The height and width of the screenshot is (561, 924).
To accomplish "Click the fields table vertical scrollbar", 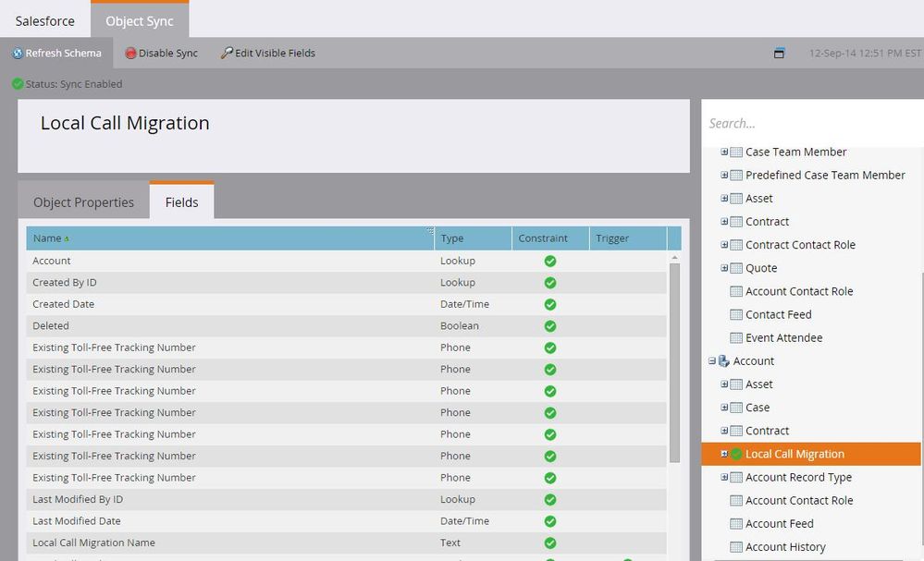I will 674,360.
